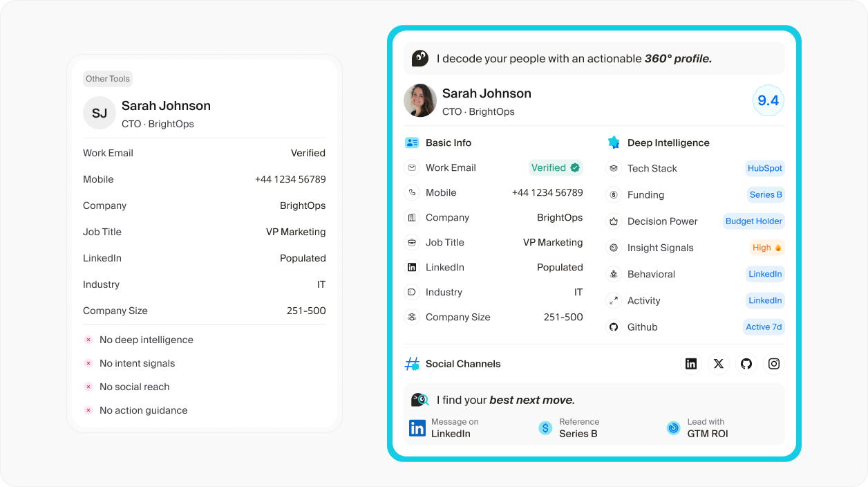Click the dollar icon beside Funding
The width and height of the screenshot is (868, 487).
tap(614, 195)
